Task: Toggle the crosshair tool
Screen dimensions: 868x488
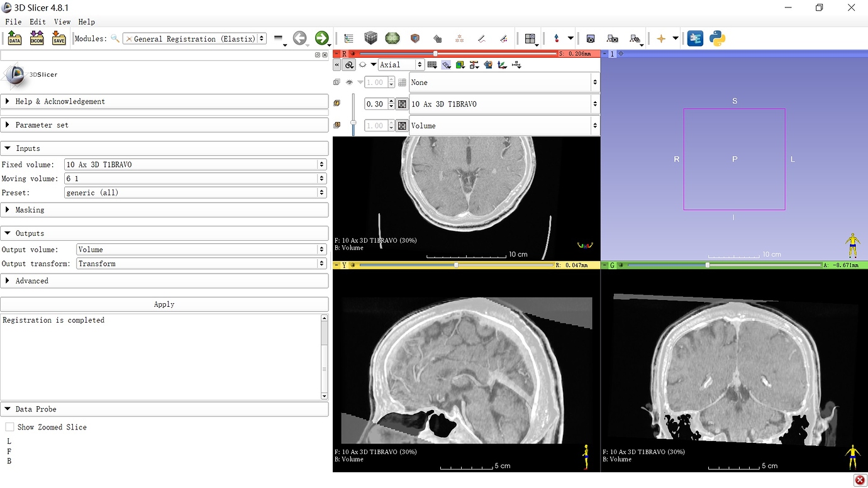Action: tap(661, 38)
